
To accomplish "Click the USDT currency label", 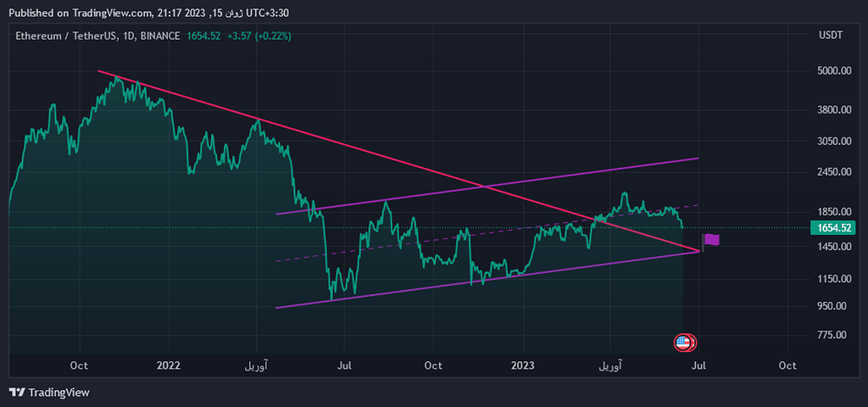I will point(830,36).
